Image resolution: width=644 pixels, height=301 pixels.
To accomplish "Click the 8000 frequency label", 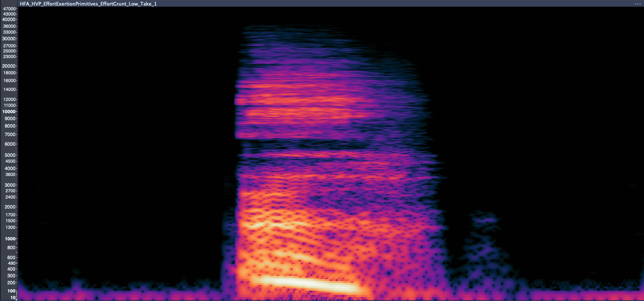I will point(10,126).
